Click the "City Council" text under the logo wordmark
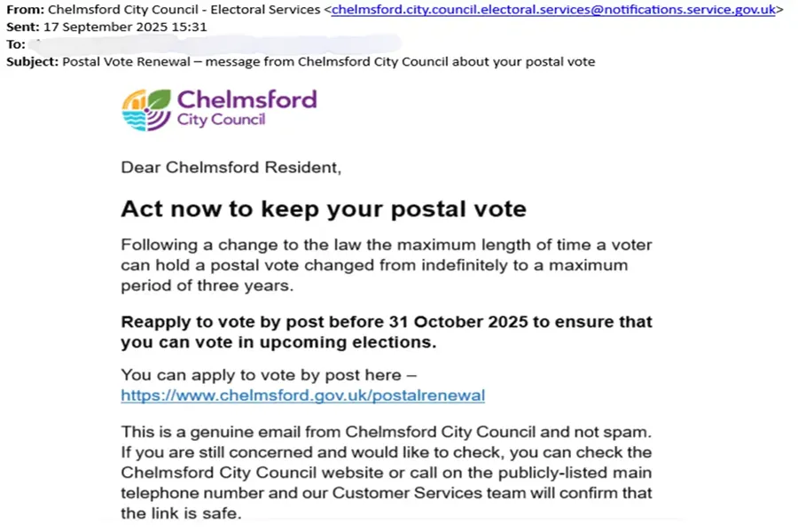 [221, 120]
